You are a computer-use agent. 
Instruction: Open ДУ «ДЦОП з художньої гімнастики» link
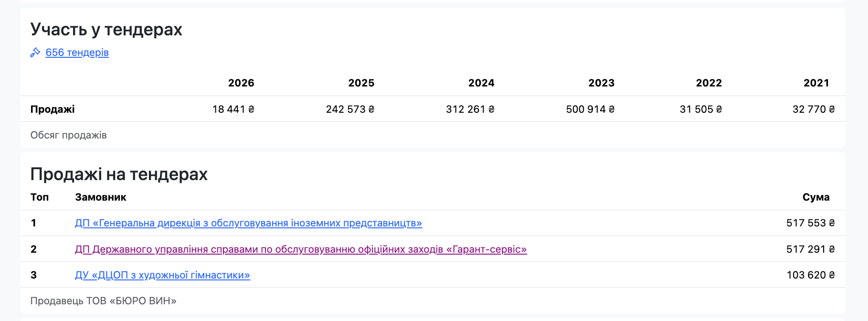pos(162,275)
